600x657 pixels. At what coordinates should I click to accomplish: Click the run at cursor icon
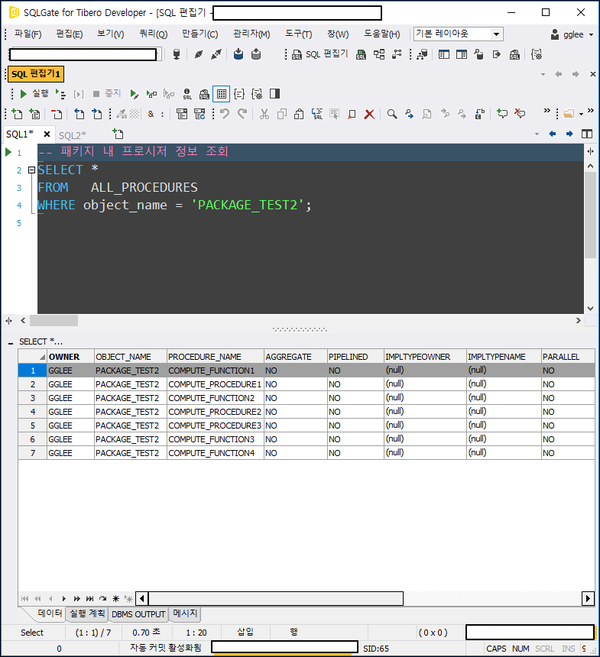(134, 94)
